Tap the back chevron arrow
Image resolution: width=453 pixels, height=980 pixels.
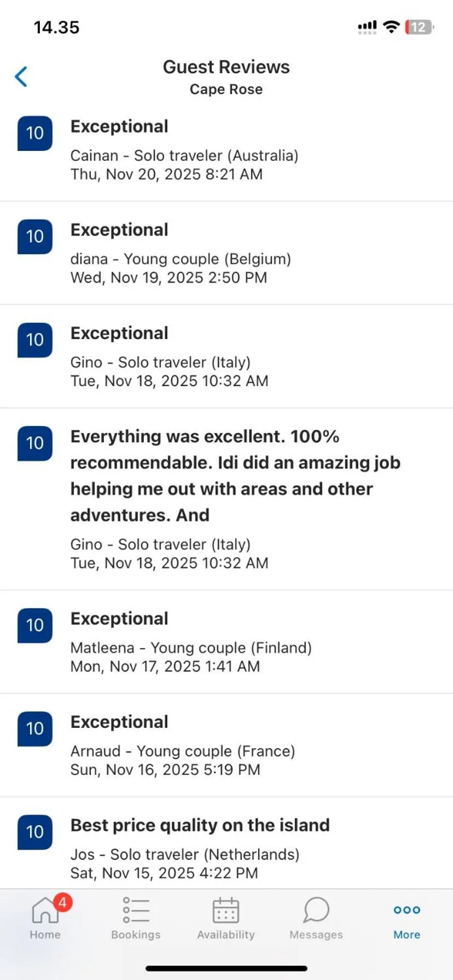(21, 77)
